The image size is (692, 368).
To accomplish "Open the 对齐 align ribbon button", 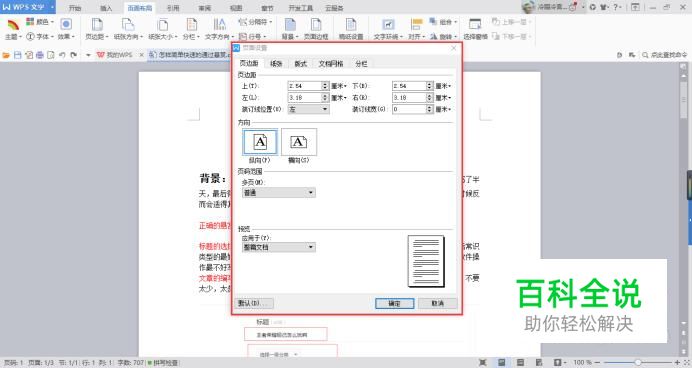I will [416, 29].
